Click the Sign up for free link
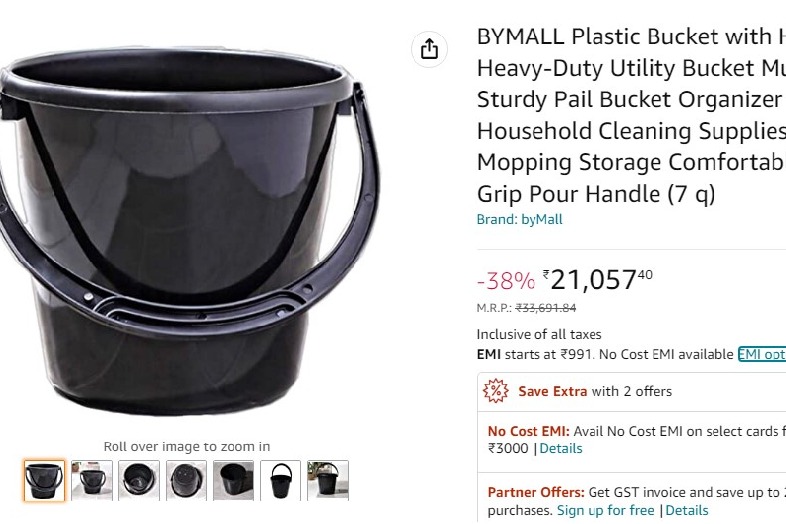 [605, 510]
